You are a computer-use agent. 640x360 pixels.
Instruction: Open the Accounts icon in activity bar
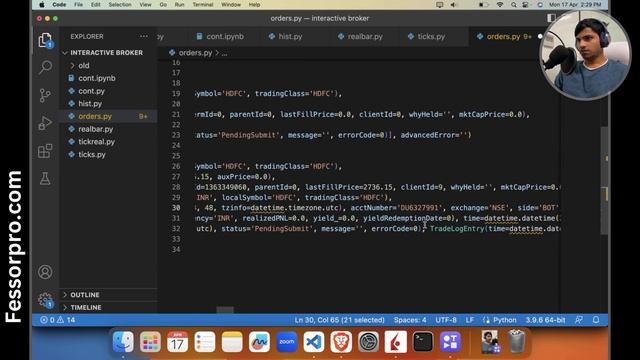click(45, 272)
